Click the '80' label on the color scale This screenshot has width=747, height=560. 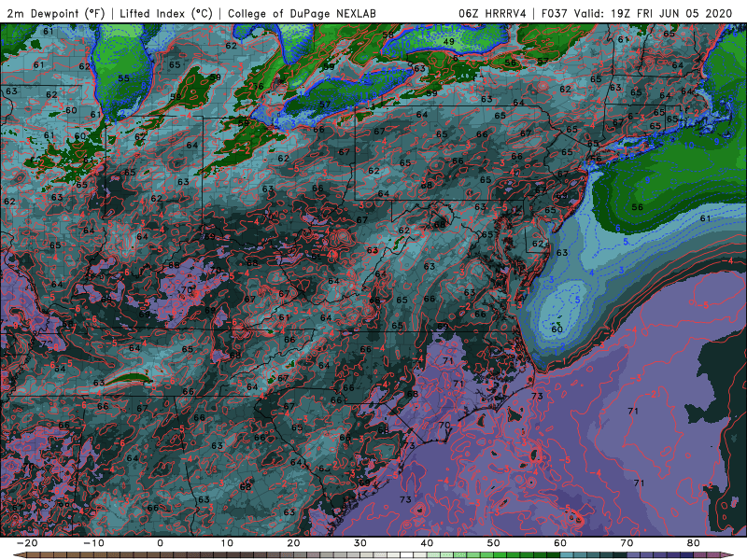[694, 543]
